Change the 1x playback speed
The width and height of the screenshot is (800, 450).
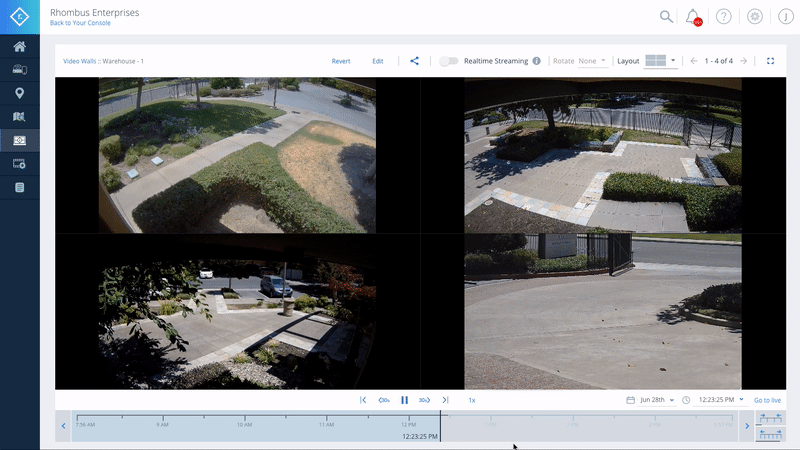472,401
